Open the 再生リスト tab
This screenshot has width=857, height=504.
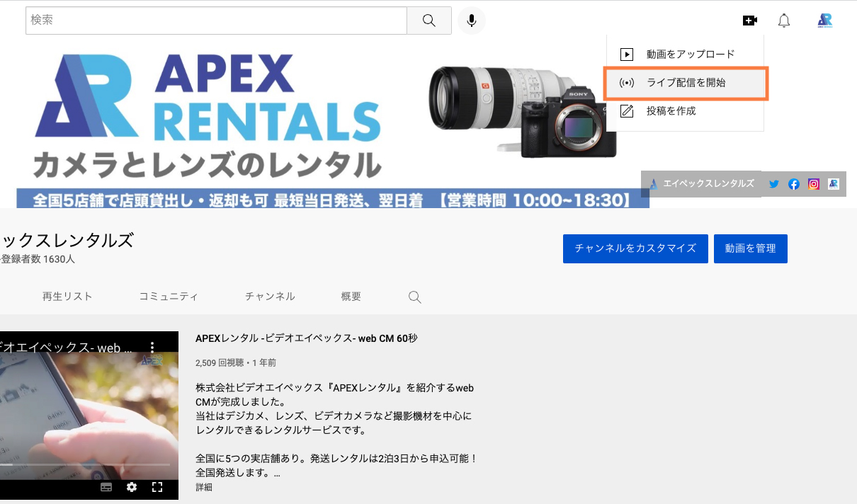click(x=67, y=297)
